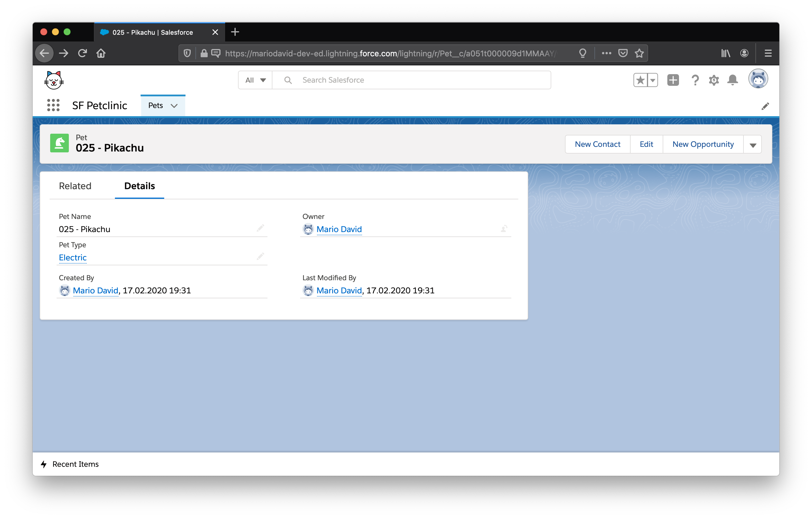
Task: Click the Recent Items lightning icon
Action: click(44, 464)
